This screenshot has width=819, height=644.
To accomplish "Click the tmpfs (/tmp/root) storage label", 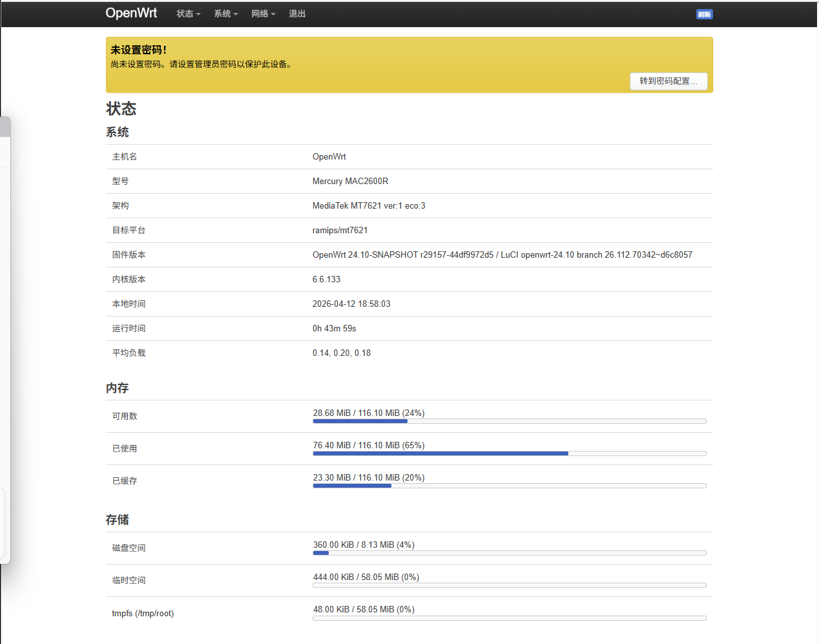I will click(143, 613).
